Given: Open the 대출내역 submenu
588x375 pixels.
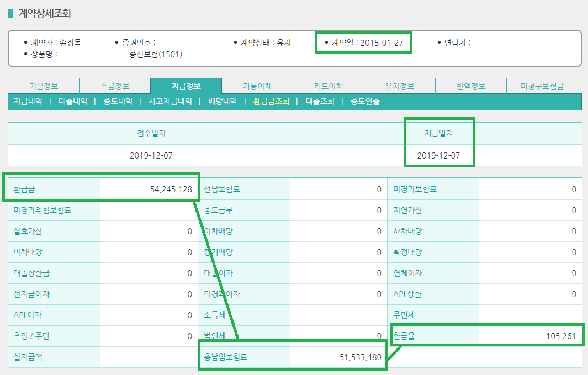Looking at the screenshot, I should (73, 101).
